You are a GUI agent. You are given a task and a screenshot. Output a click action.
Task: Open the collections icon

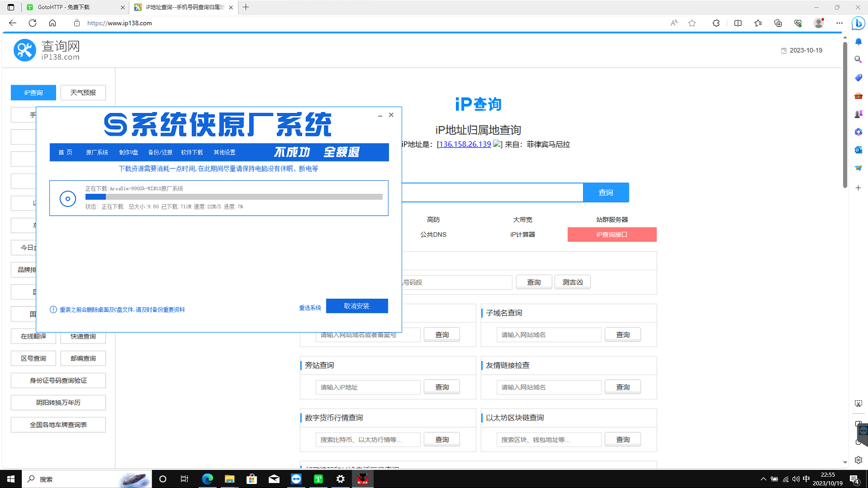pos(778,23)
